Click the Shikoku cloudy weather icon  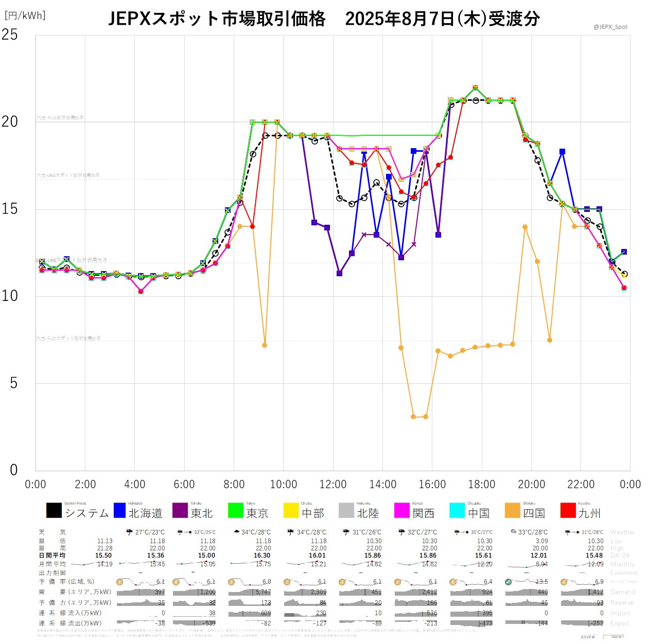click(x=513, y=531)
